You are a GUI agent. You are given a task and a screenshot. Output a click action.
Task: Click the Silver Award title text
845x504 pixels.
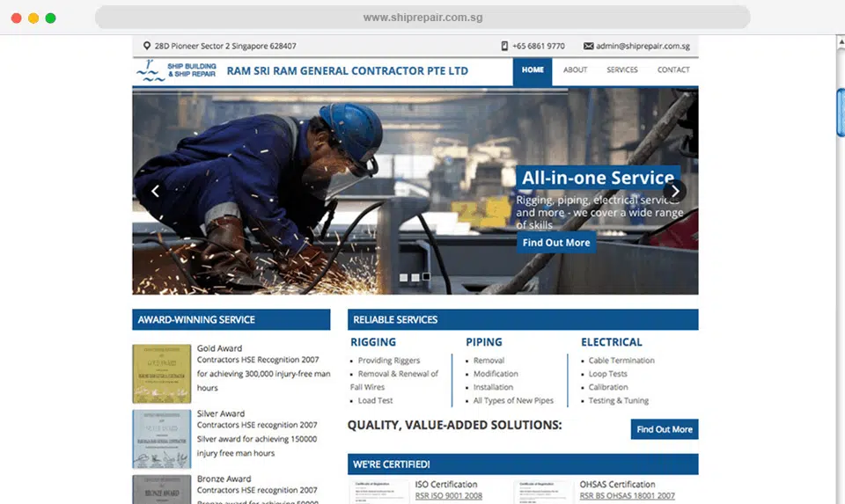click(x=220, y=413)
